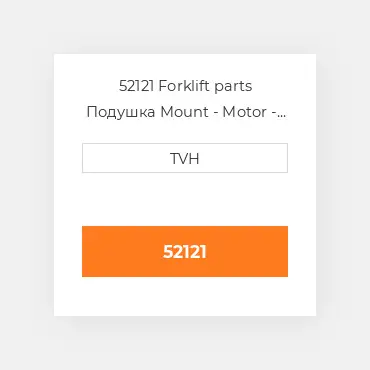Select the TVH brand box
The image size is (370, 370).
click(185, 158)
